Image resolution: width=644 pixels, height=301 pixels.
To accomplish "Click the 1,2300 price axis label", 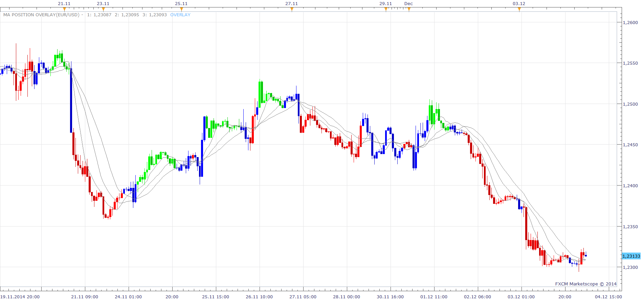I will tap(630, 267).
